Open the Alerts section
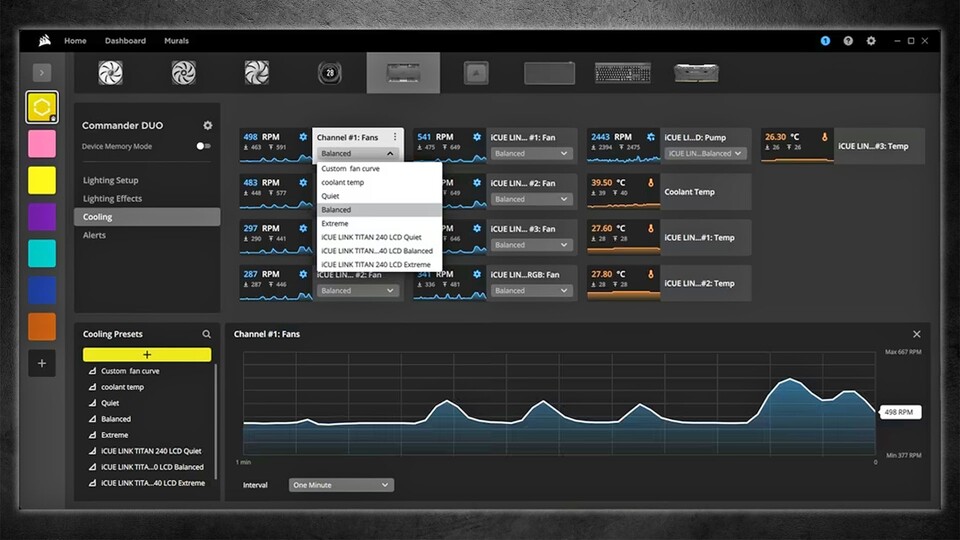The width and height of the screenshot is (960, 540). [94, 235]
